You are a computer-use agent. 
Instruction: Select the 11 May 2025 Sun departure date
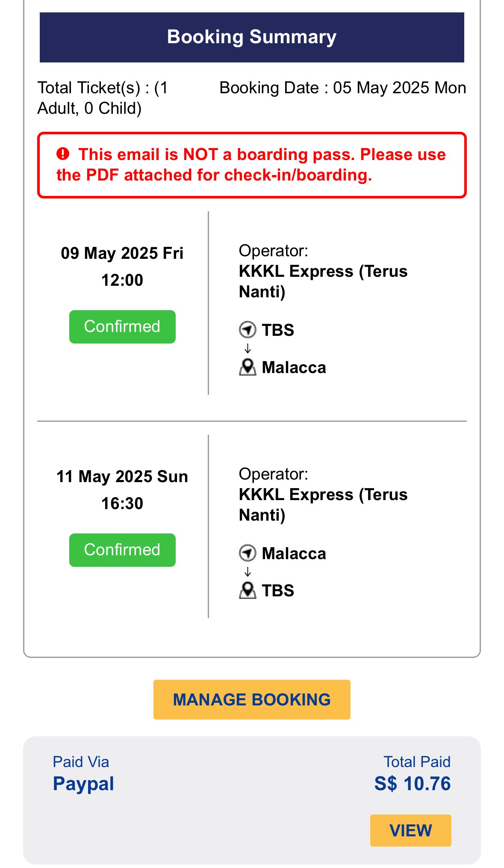tap(122, 477)
